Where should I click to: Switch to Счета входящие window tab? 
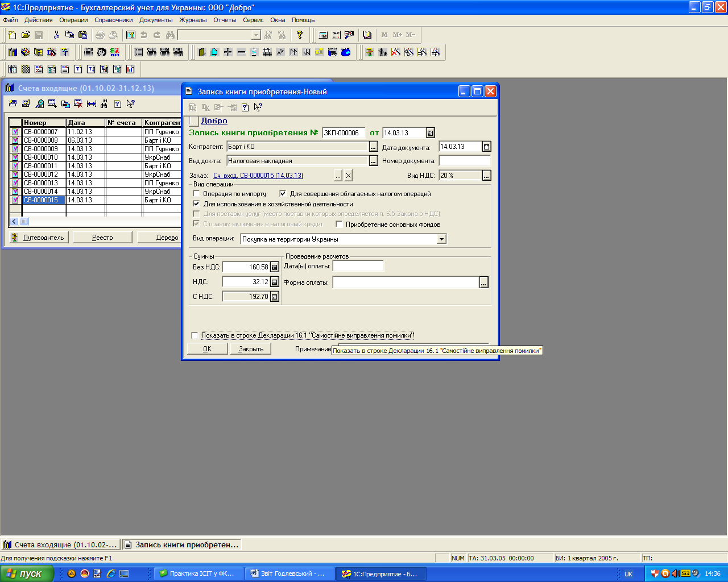[x=61, y=544]
